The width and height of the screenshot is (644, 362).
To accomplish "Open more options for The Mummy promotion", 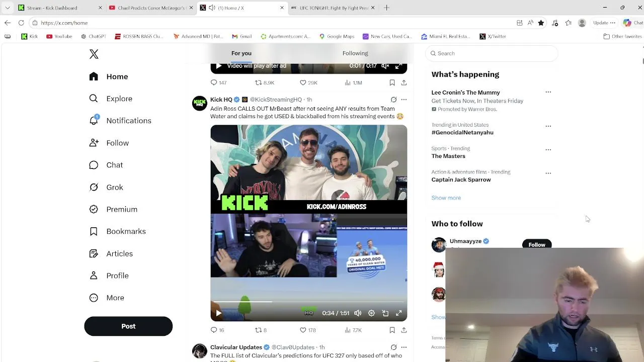I will [548, 93].
